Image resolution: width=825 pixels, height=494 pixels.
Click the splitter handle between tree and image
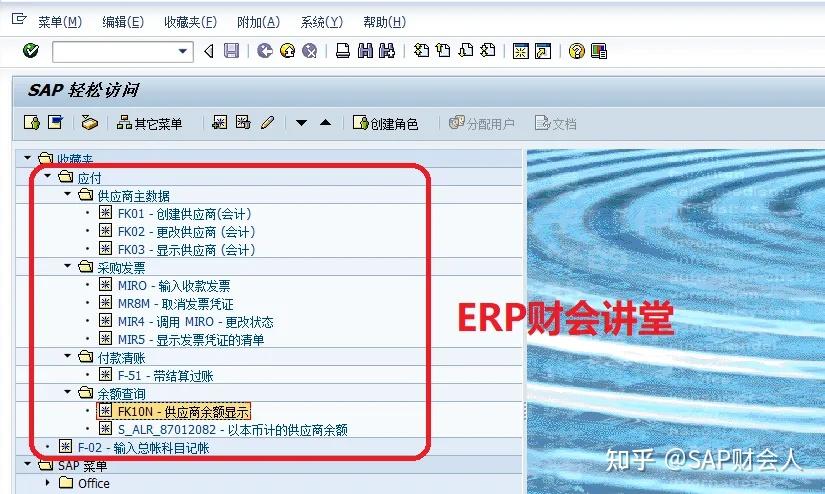coord(524,410)
